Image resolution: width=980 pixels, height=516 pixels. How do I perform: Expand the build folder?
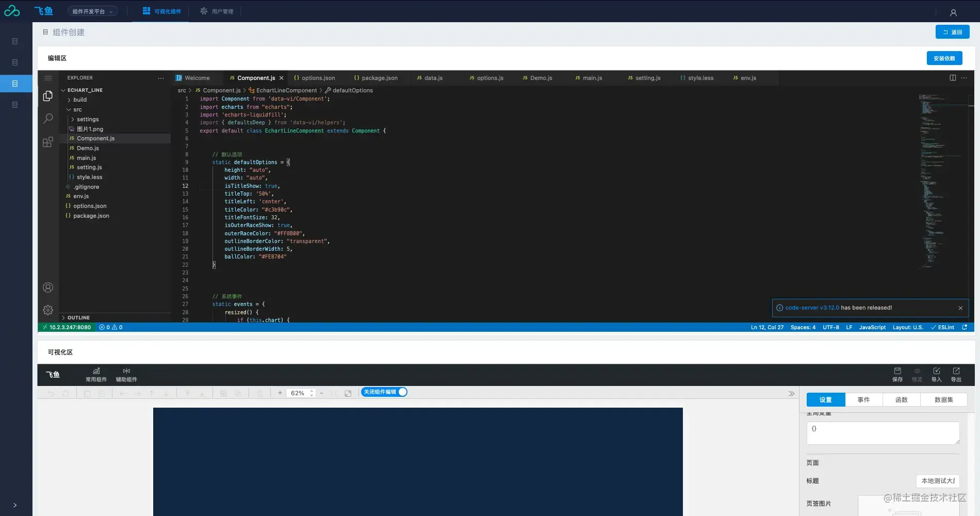[80, 100]
